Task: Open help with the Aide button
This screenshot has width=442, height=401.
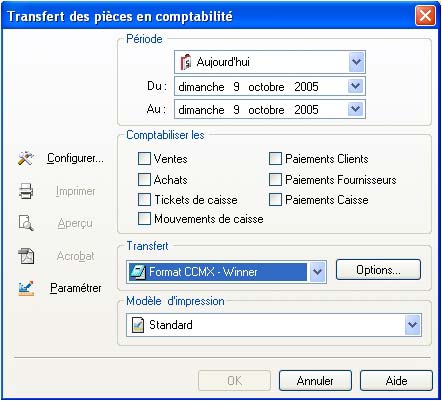Action: 396,380
